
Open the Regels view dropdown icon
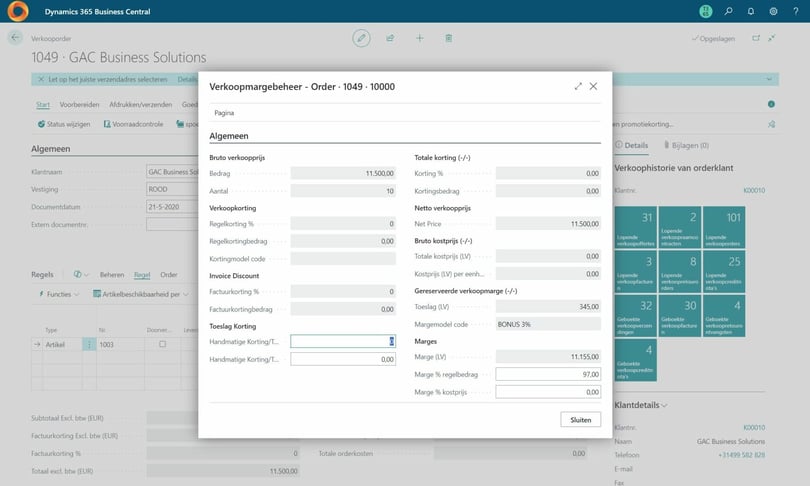81,274
